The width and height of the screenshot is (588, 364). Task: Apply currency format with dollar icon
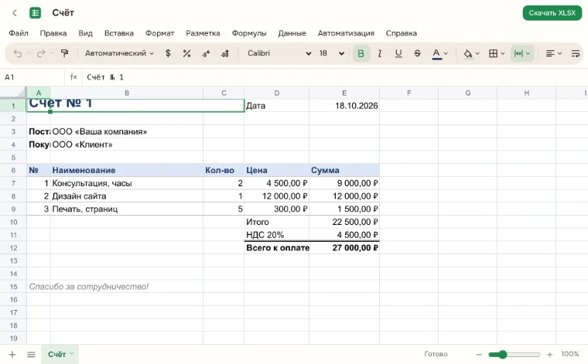point(168,53)
